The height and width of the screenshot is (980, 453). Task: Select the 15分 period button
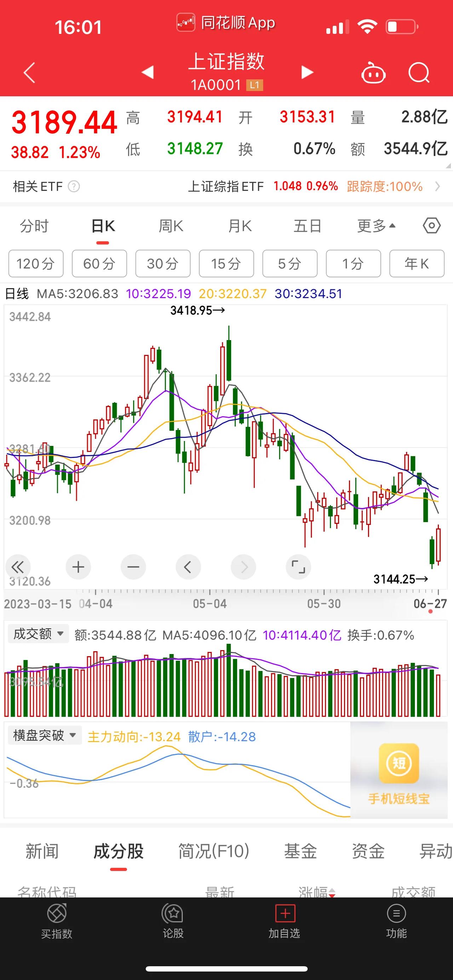point(226,263)
